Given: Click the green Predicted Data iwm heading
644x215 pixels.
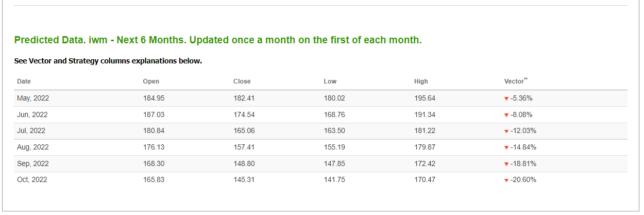Looking at the screenshot, I should point(218,40).
